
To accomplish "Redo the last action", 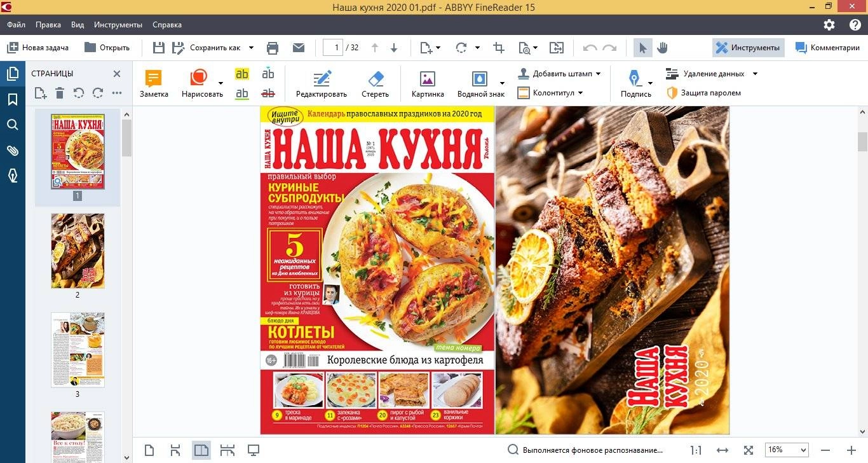I will [609, 48].
